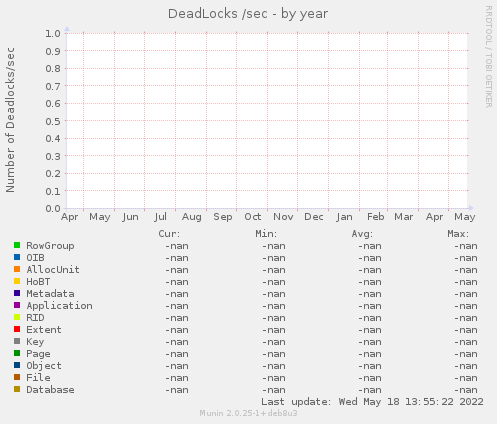Click the OIB Avg value -nan
The image size is (497, 424).
click(370, 258)
